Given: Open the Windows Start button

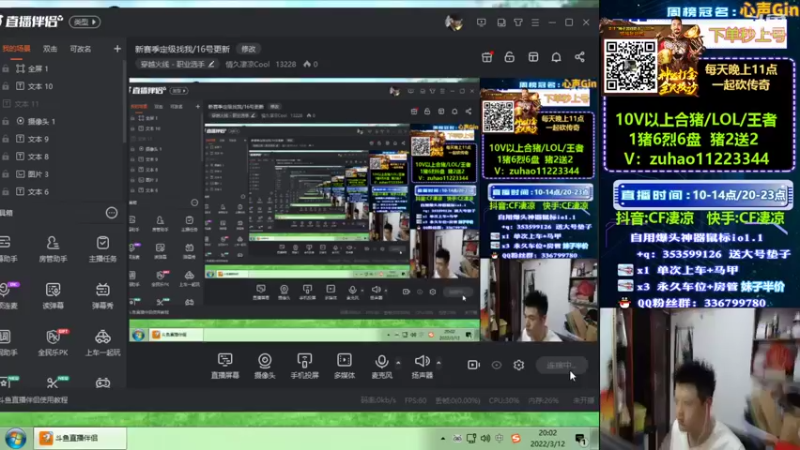Looking at the screenshot, I should (x=16, y=438).
